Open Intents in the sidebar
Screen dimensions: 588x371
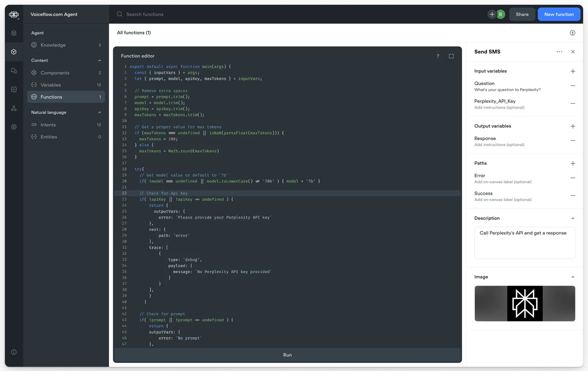coord(66,125)
